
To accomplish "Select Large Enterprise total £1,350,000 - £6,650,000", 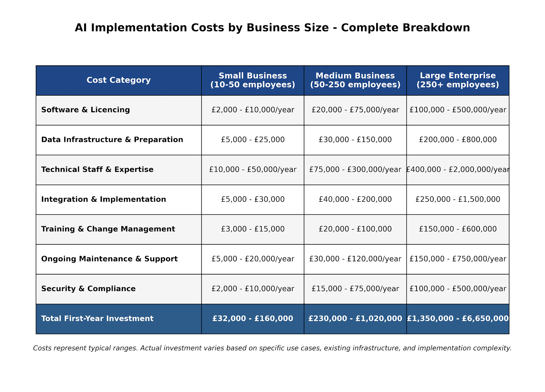I will coord(457,319).
